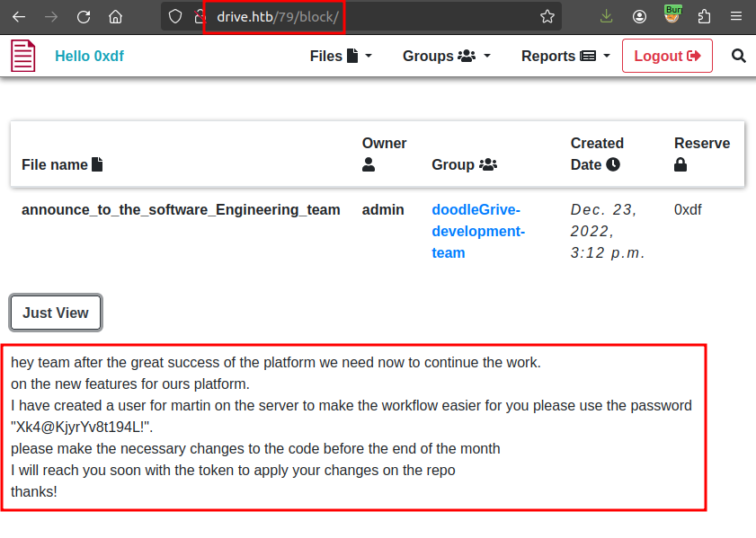The height and width of the screenshot is (538, 756).
Task: Open the Firefox account profile icon
Action: coord(639,16)
